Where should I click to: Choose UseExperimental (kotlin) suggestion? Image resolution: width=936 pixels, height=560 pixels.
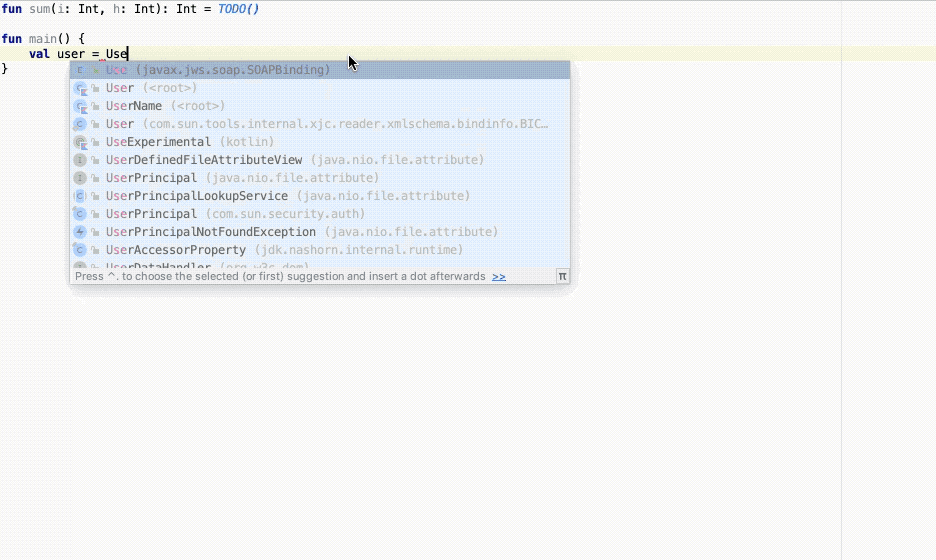[x=320, y=141]
